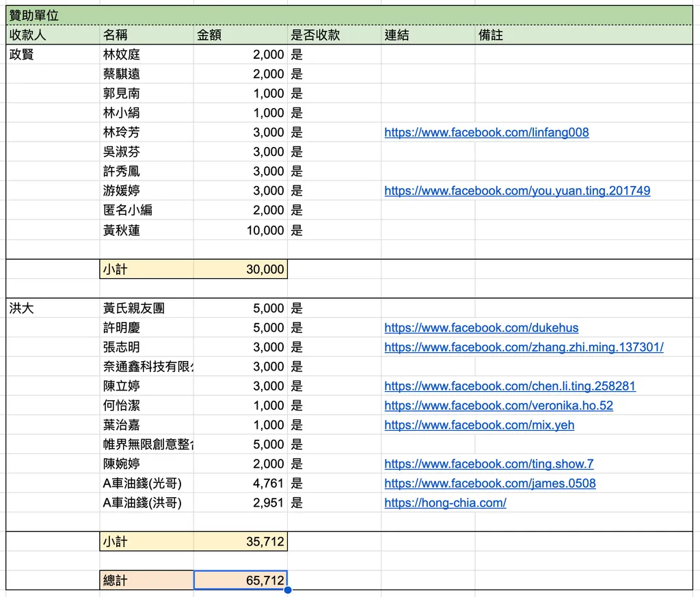Select the 4,761 amount cell

(x=240, y=483)
